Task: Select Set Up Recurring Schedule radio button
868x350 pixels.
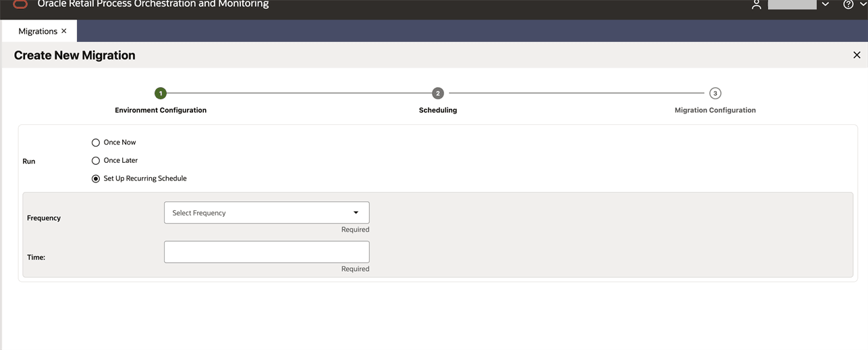Action: pyautogui.click(x=96, y=179)
